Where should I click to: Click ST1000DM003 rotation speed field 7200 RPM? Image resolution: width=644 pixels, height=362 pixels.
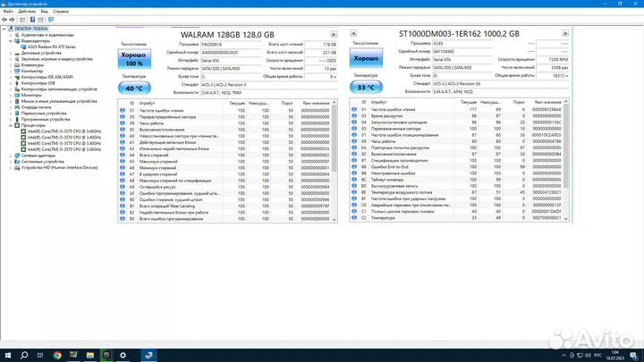pyautogui.click(x=553, y=60)
